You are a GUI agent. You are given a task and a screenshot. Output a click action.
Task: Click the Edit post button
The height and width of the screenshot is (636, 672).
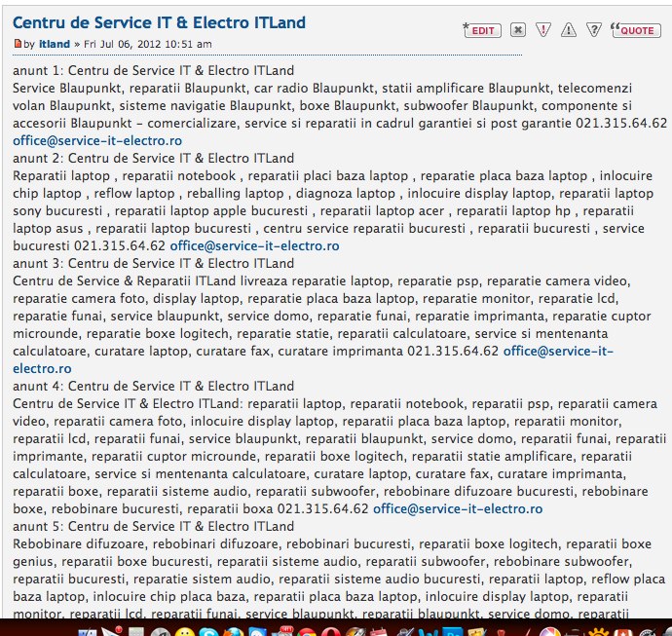[481, 30]
